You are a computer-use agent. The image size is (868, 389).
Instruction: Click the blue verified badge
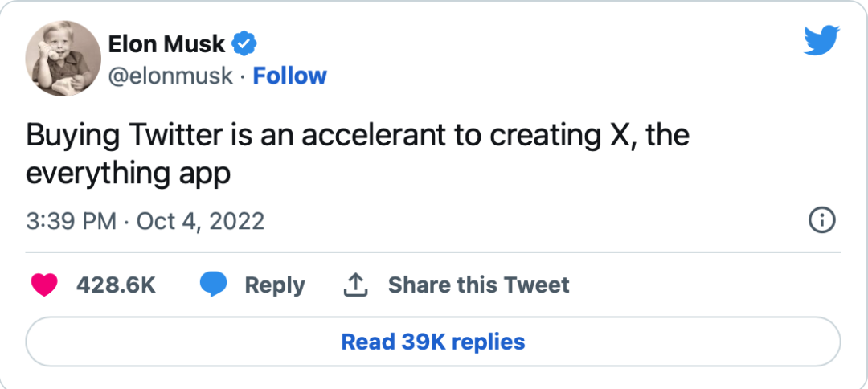point(244,43)
